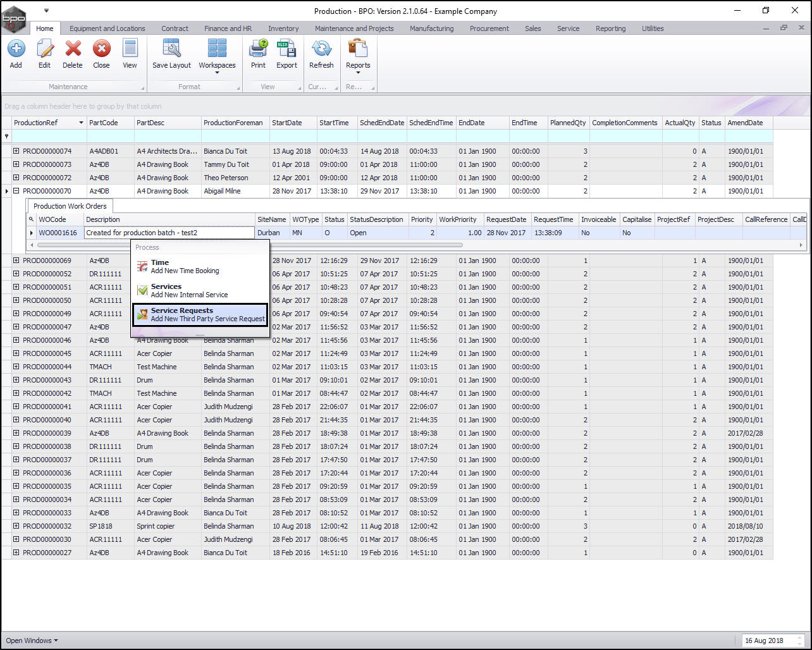Click the ProductionRef filter row field
The width and height of the screenshot is (812, 650).
48,136
